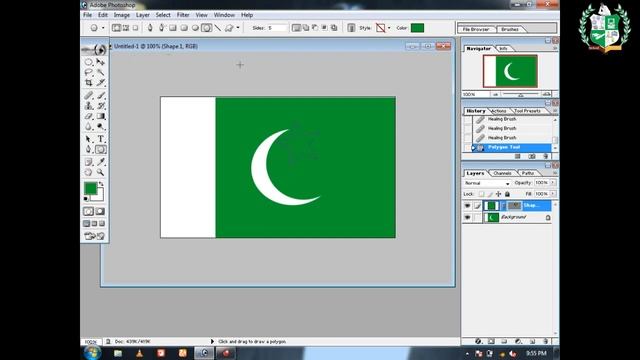This screenshot has height=360, width=640.
Task: Select the Brush tool
Action: click(100, 96)
